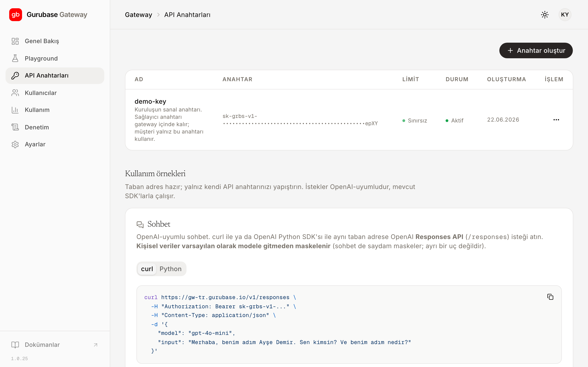Open Genel Bakış dashboard icon
This screenshot has width=588, height=367.
pos(15,41)
